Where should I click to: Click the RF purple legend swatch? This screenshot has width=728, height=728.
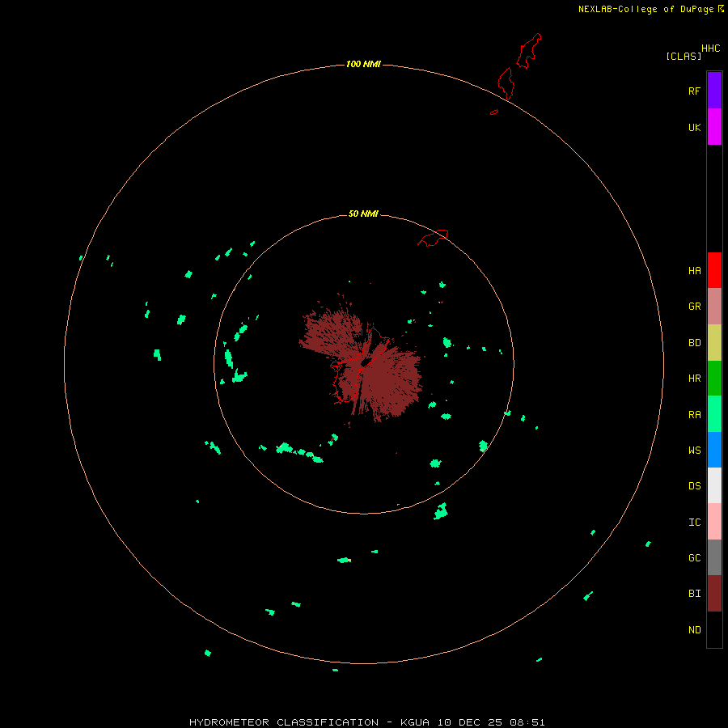714,91
